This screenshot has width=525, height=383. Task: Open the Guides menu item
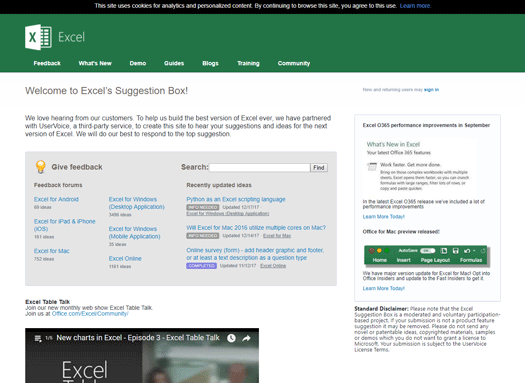pos(174,63)
